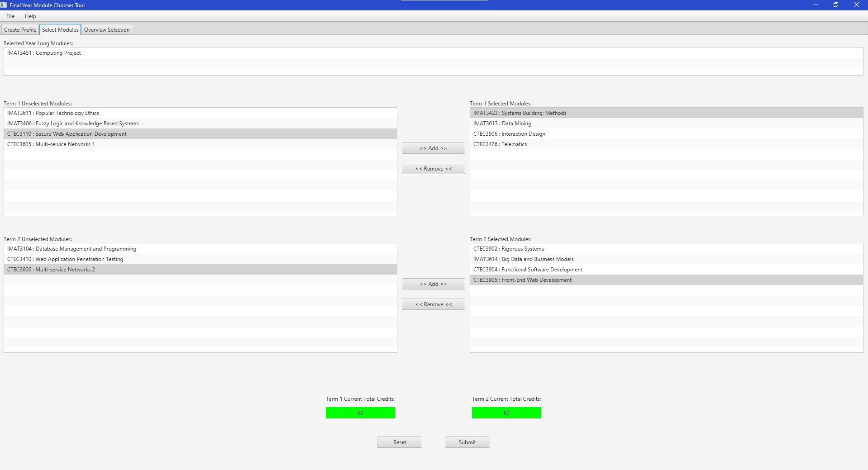The width and height of the screenshot is (868, 470).
Task: Select IMAT3423 : Systems Building: Methods
Action: click(x=667, y=113)
